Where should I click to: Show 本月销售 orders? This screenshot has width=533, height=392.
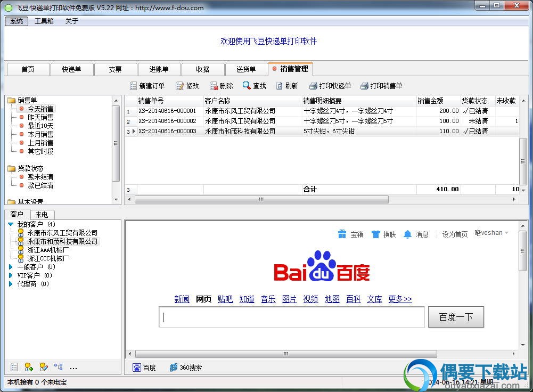40,134
